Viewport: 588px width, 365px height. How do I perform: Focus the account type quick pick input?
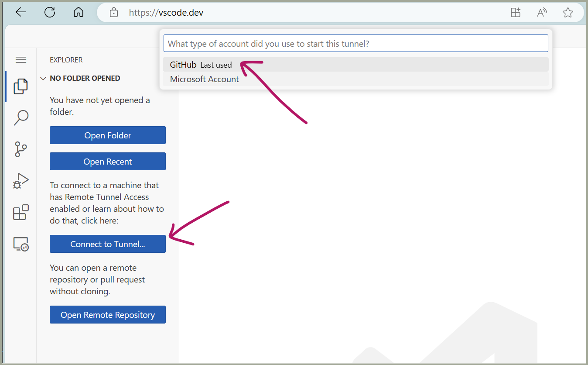tap(356, 44)
